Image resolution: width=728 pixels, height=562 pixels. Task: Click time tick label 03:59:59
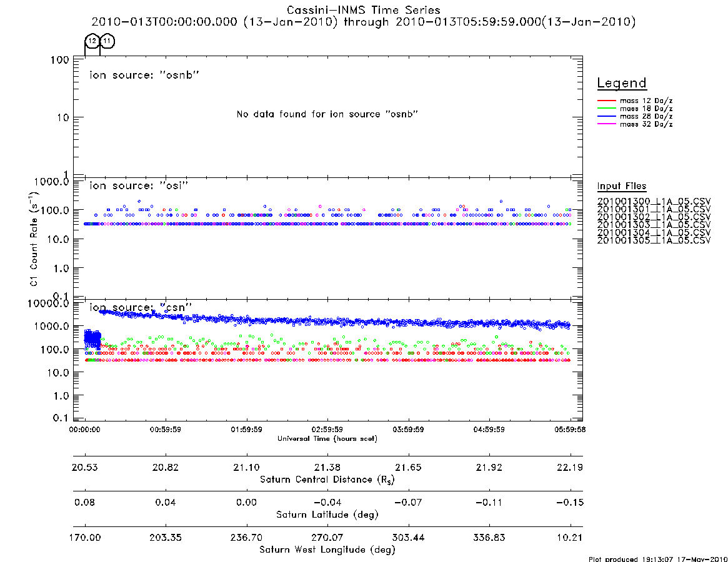(x=408, y=430)
